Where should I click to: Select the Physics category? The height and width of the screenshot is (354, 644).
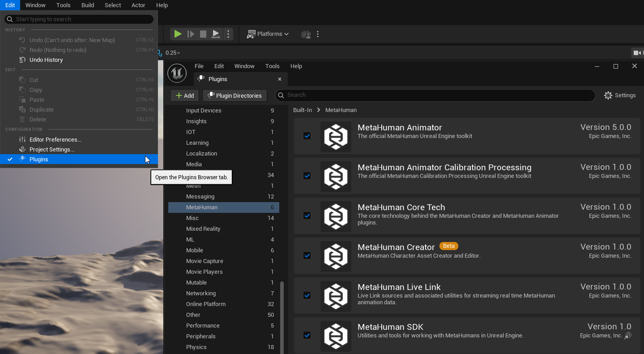224,347
